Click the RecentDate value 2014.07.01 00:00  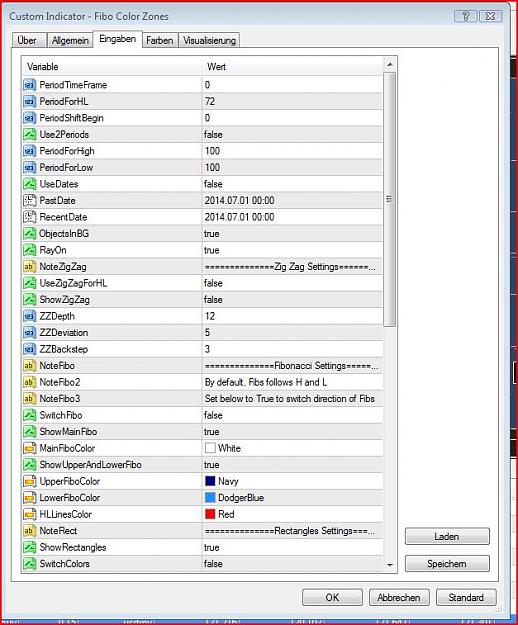coord(239,217)
